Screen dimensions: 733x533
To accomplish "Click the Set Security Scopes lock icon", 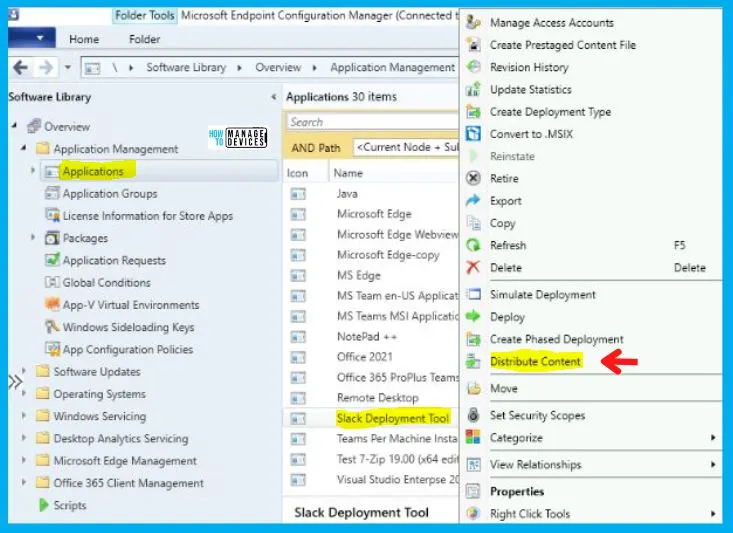I will click(473, 415).
